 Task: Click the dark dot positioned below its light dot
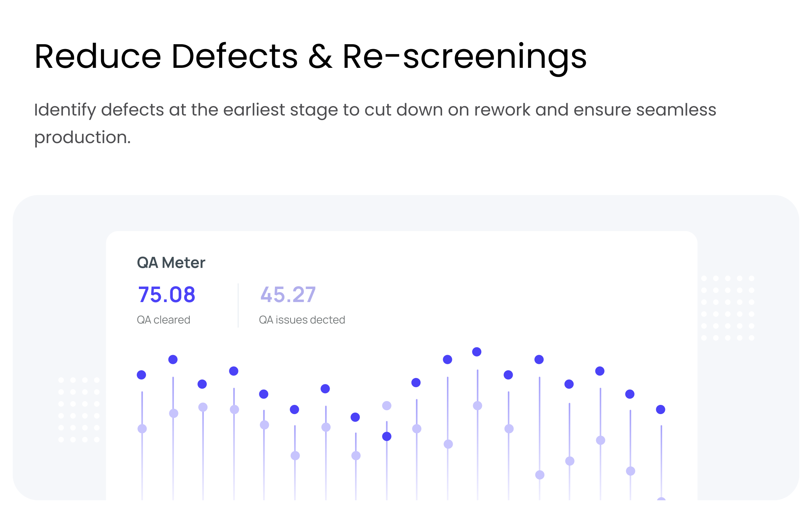click(387, 437)
